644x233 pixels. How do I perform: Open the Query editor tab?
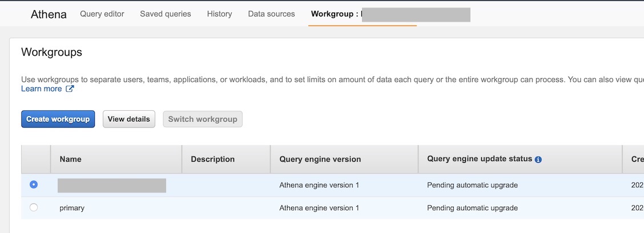(102, 14)
